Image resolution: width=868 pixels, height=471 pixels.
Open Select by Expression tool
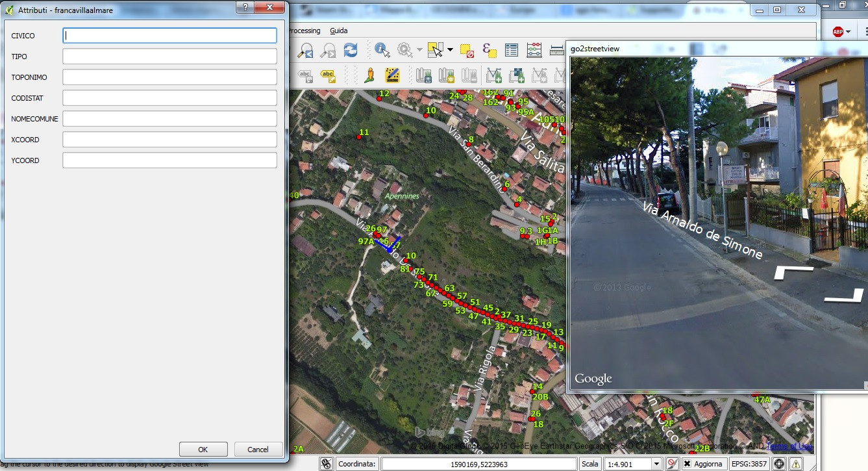490,50
